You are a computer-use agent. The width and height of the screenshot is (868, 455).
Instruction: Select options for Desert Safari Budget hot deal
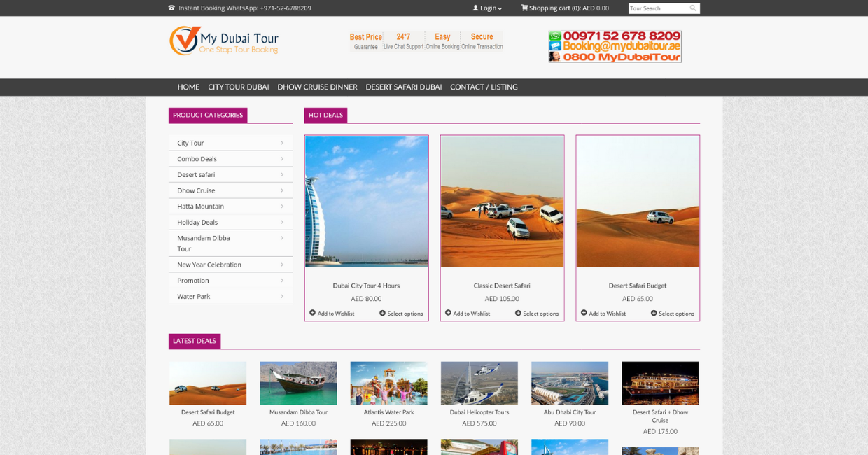click(676, 314)
